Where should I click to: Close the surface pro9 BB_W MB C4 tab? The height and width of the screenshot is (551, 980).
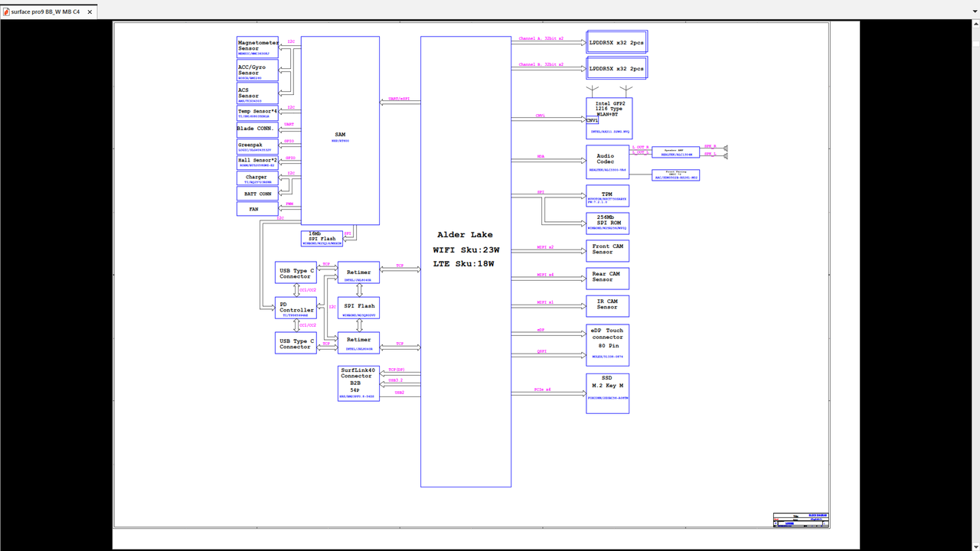(90, 12)
